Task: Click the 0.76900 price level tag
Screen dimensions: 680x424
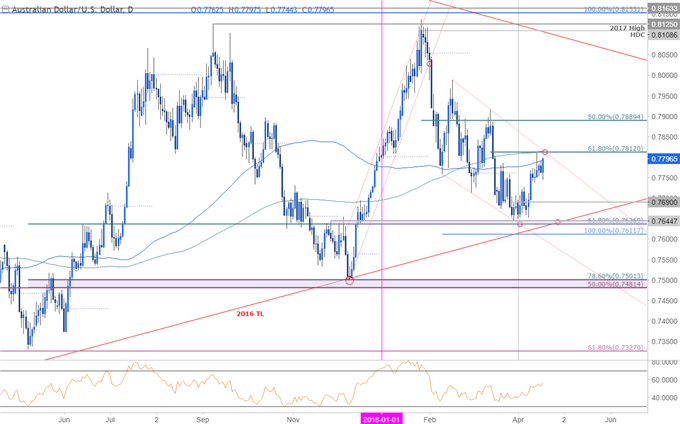Action: point(664,202)
